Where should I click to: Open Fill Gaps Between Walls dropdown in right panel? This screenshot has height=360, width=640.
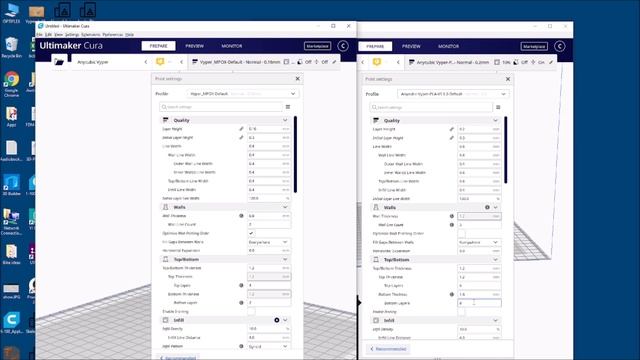click(479, 242)
